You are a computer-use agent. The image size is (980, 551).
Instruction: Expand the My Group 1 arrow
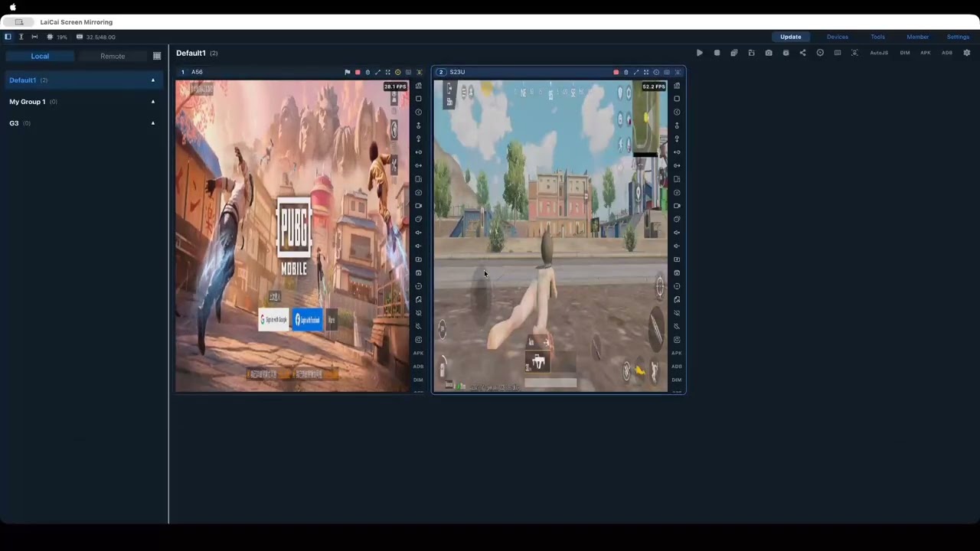pyautogui.click(x=153, y=102)
